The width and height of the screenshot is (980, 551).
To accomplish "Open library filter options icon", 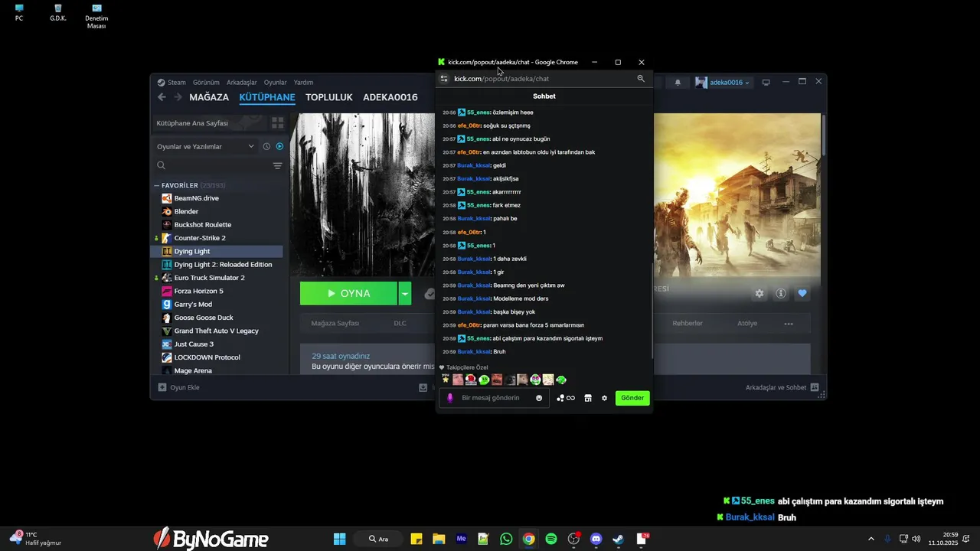I will 277,165.
